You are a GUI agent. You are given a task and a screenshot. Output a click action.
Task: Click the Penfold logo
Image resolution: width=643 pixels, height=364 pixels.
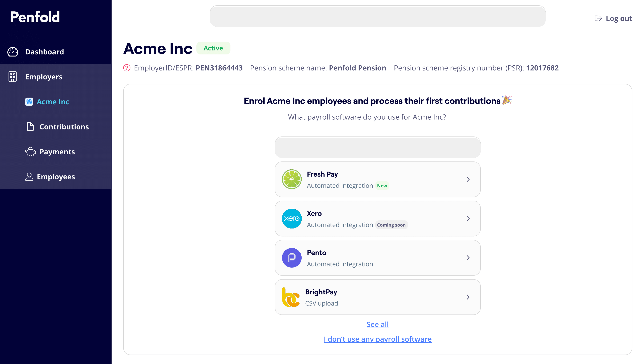pyautogui.click(x=35, y=17)
